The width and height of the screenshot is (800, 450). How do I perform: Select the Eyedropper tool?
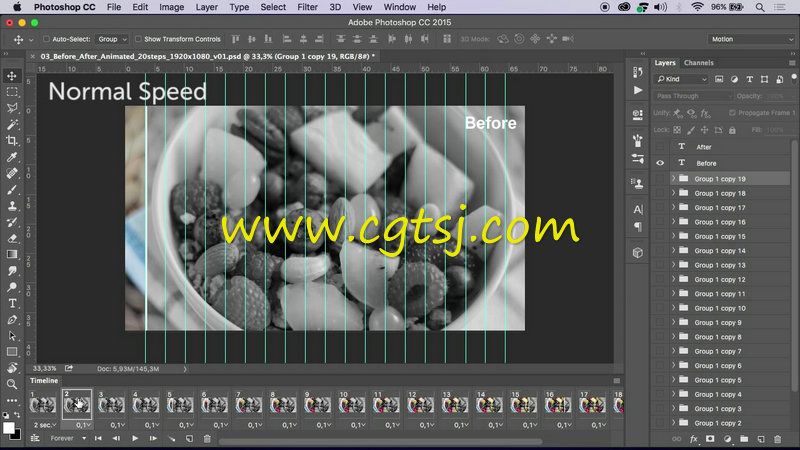coord(12,157)
